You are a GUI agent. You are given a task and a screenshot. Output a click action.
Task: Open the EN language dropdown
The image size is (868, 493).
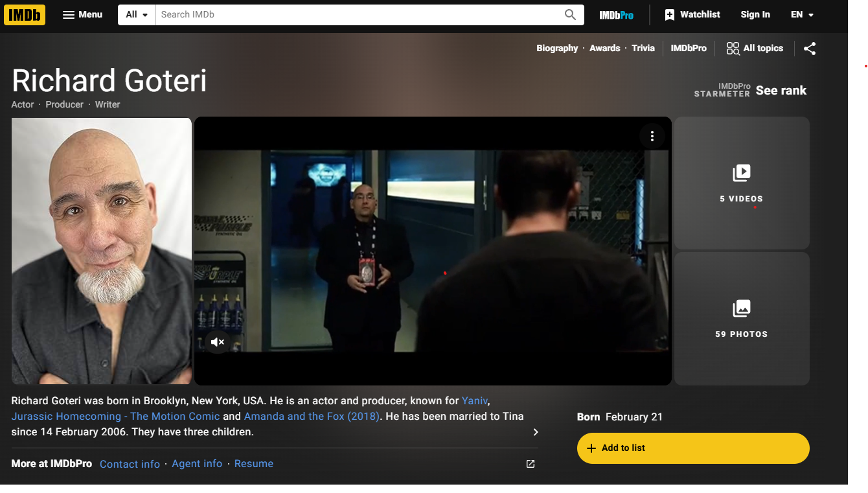tap(802, 14)
